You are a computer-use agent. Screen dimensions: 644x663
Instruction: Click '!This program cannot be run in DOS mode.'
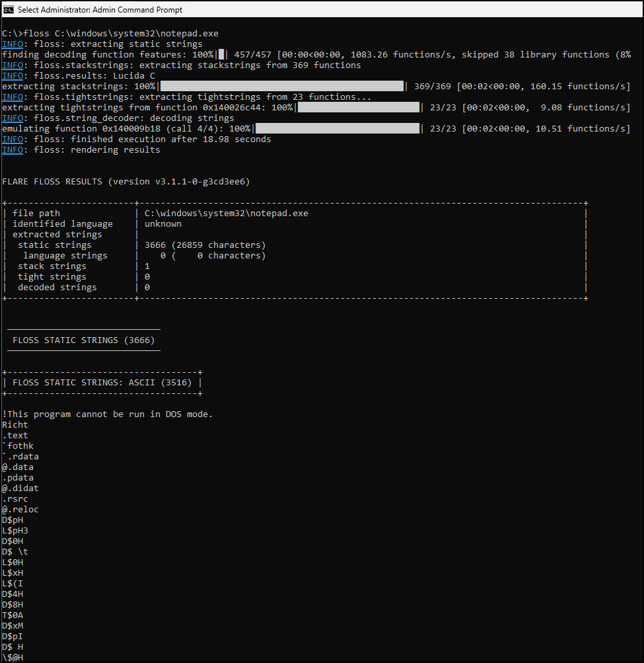pyautogui.click(x=107, y=414)
